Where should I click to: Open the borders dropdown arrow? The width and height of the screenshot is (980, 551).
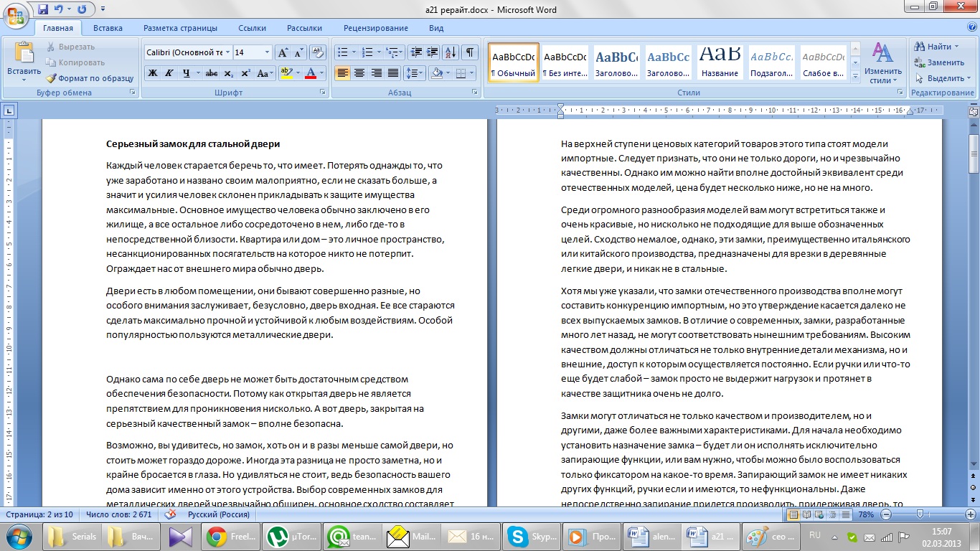[x=471, y=73]
